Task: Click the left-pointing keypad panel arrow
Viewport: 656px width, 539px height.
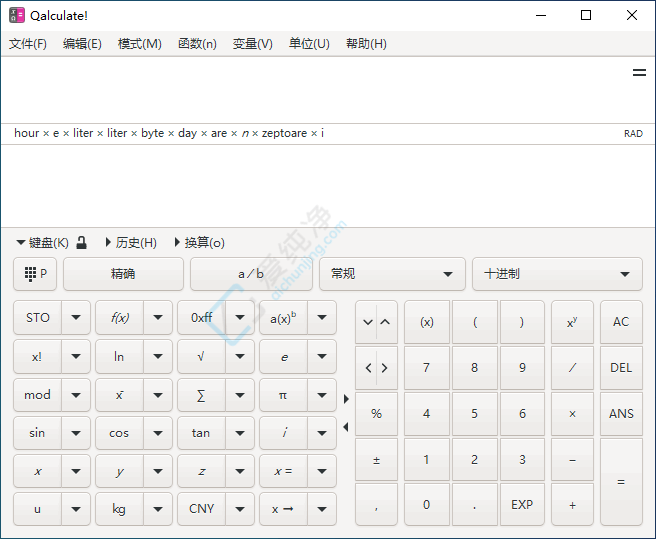Action: click(x=346, y=427)
